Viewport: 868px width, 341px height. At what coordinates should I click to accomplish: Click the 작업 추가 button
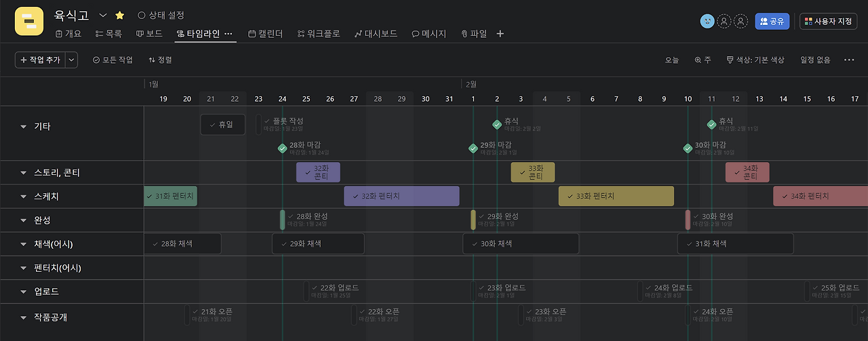[40, 60]
